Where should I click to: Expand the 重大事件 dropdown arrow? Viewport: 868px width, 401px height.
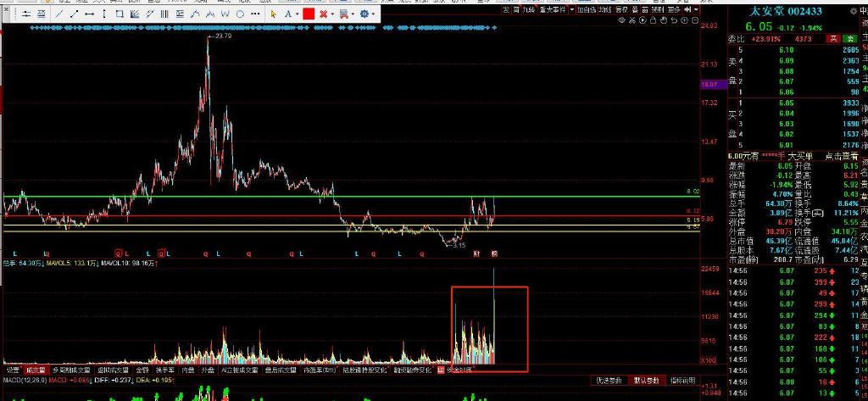tap(572, 9)
